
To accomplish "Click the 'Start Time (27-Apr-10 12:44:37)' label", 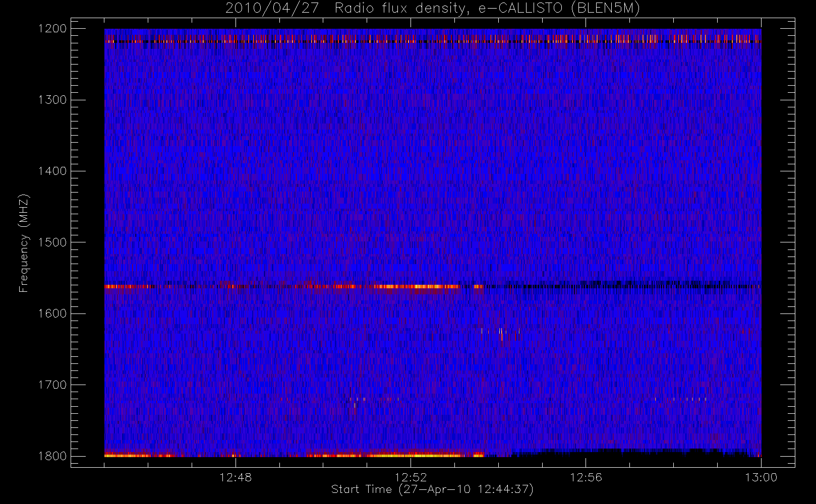I will (432, 489).
